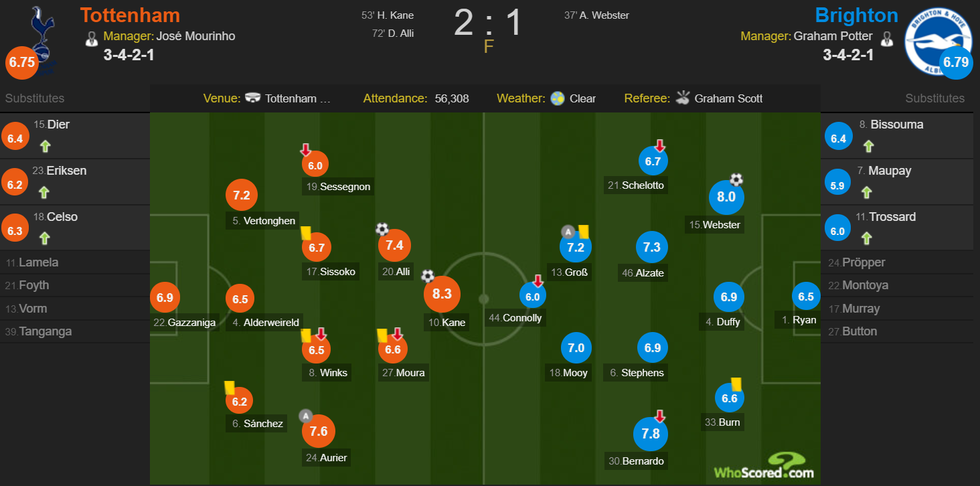The width and height of the screenshot is (980, 486).
Task: Click the goal ball icon above Kane
Action: 428,276
